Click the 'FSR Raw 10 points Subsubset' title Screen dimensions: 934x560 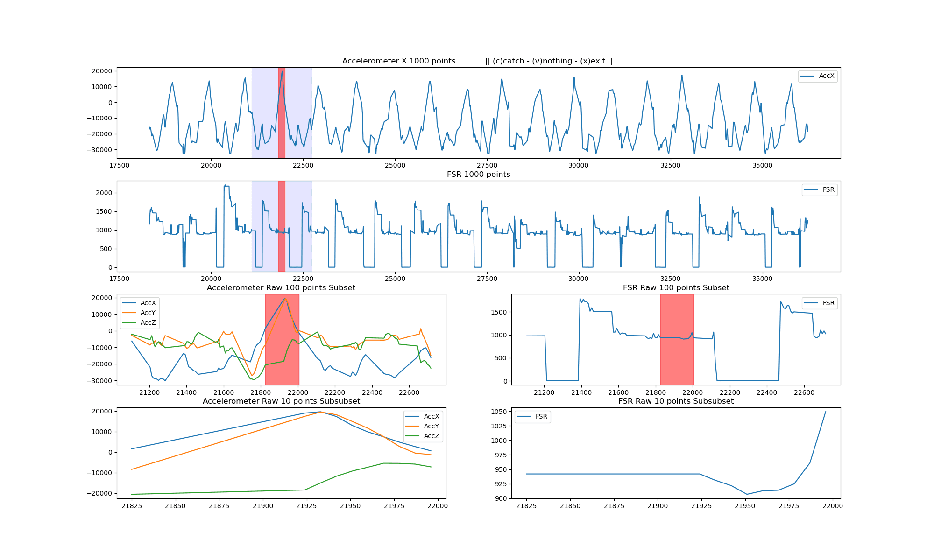point(676,401)
